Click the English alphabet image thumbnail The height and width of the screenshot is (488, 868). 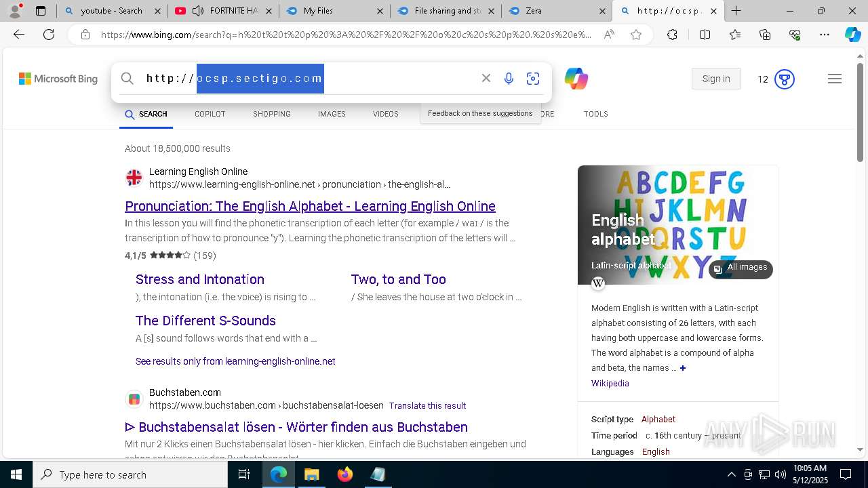[x=678, y=225]
